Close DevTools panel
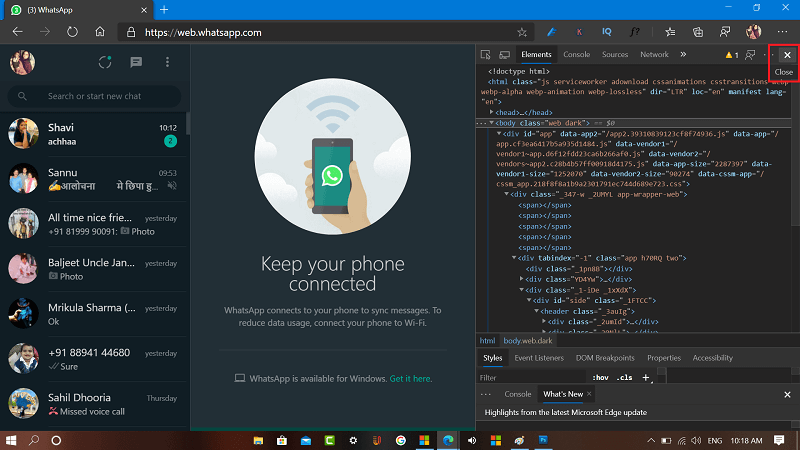The height and width of the screenshot is (450, 800). tap(787, 55)
